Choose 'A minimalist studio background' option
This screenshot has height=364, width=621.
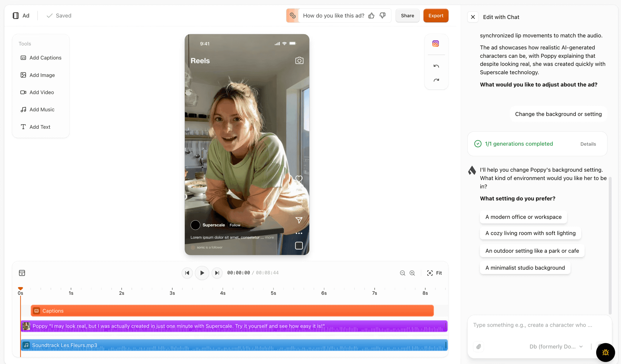[x=525, y=268]
